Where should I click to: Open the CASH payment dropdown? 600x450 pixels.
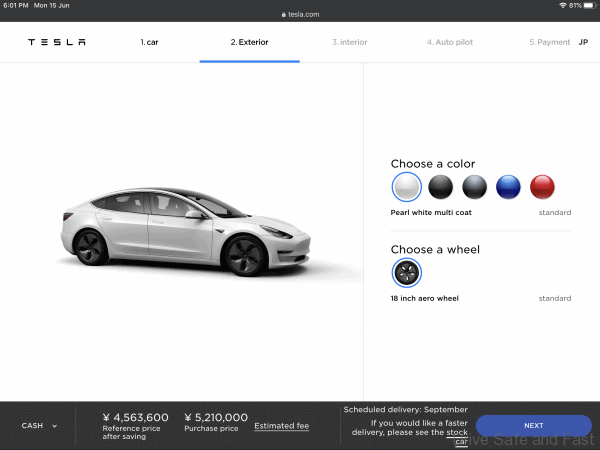(x=39, y=426)
